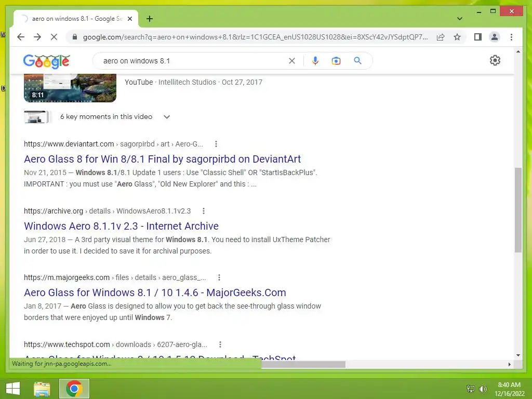Search by image with camera icon
The image size is (532, 399).
(x=336, y=61)
